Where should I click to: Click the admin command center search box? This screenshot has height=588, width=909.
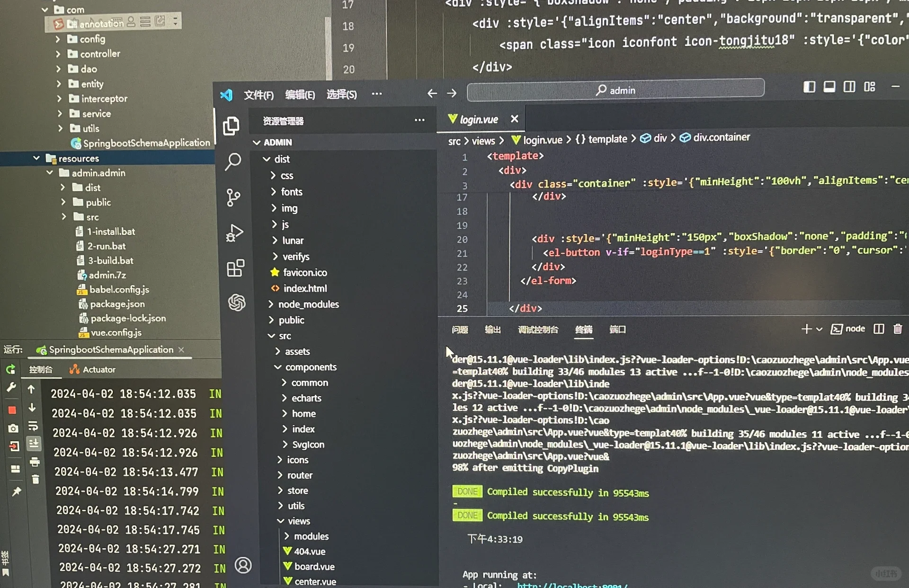[615, 90]
